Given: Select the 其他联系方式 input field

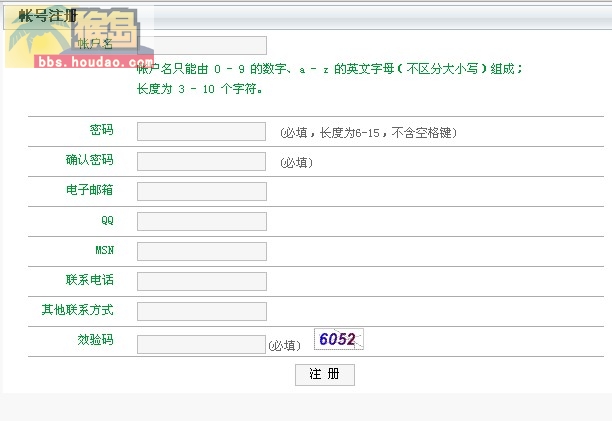Looking at the screenshot, I should click(x=202, y=311).
